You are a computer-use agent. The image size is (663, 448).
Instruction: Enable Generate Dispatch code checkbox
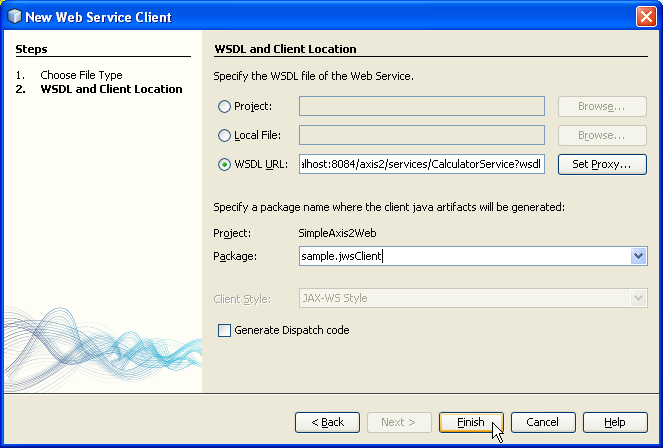(224, 330)
